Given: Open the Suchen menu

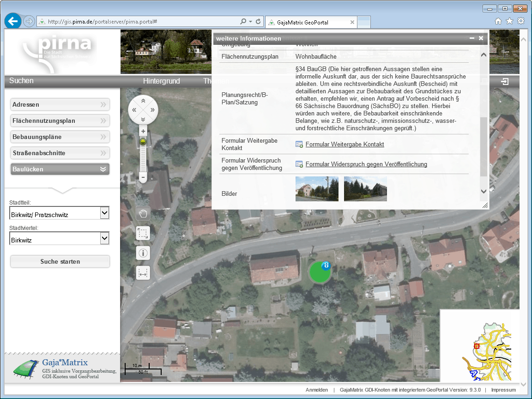Looking at the screenshot, I should pyautogui.click(x=21, y=81).
